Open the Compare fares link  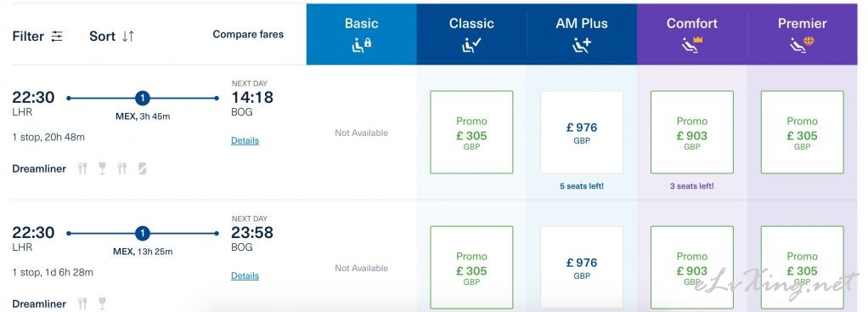(248, 34)
